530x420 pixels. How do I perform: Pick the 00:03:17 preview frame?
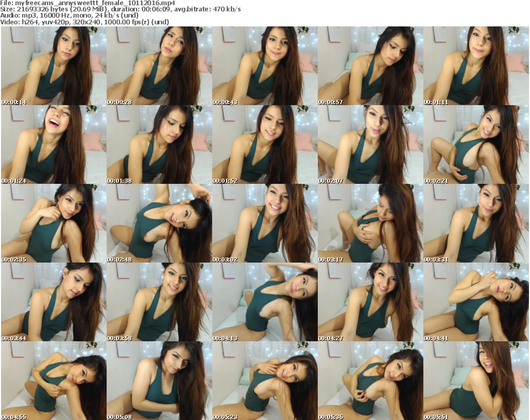(371, 224)
